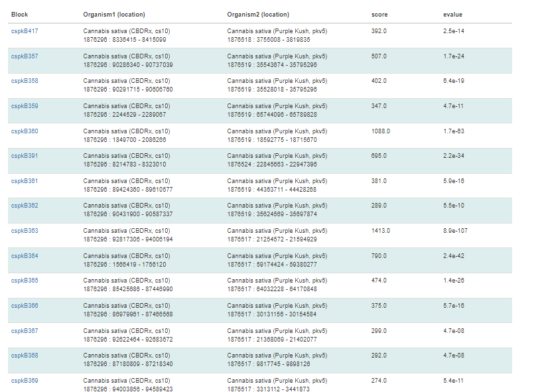The image size is (534, 392).
Task: Select the cspkB359 block link
Action: pyautogui.click(x=25, y=106)
